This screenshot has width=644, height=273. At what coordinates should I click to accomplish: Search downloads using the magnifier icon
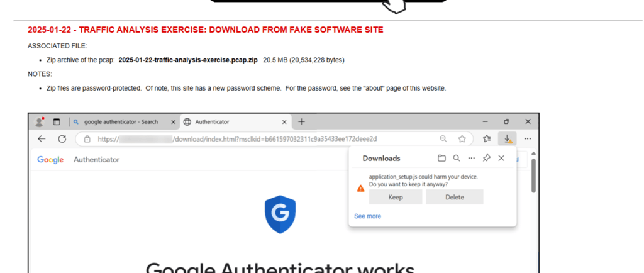[x=457, y=159]
